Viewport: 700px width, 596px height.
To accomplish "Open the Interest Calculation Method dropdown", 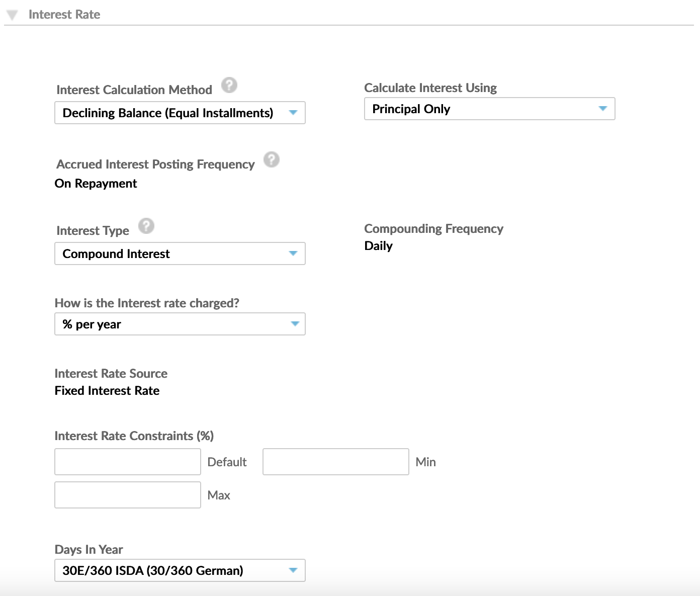I will click(180, 113).
